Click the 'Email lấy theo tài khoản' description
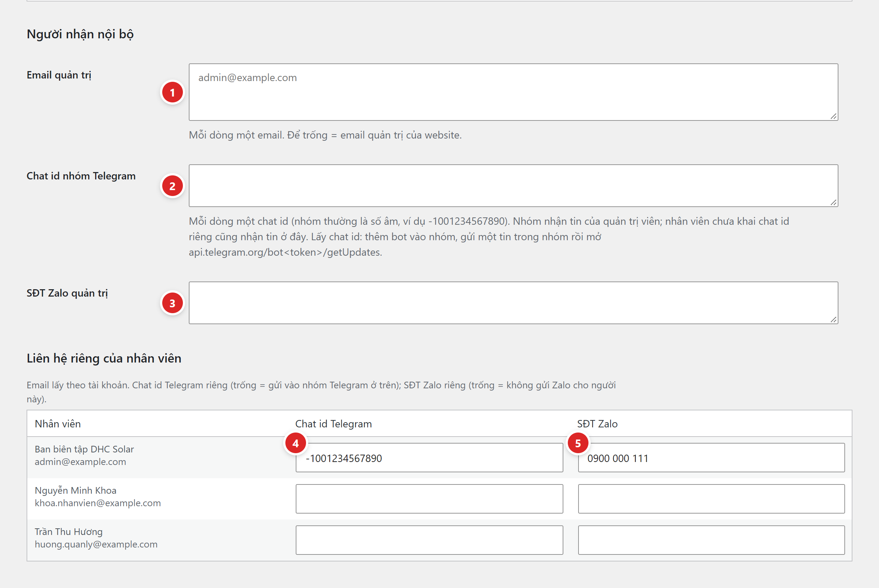This screenshot has height=588, width=879. click(x=321, y=392)
